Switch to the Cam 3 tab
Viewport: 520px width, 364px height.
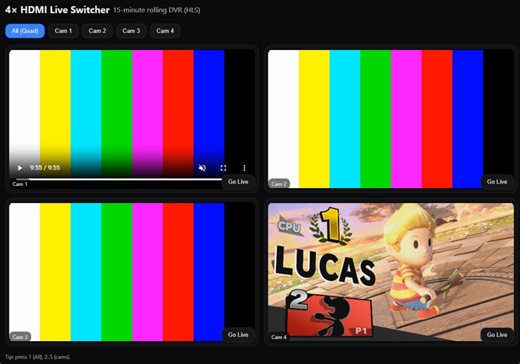131,31
